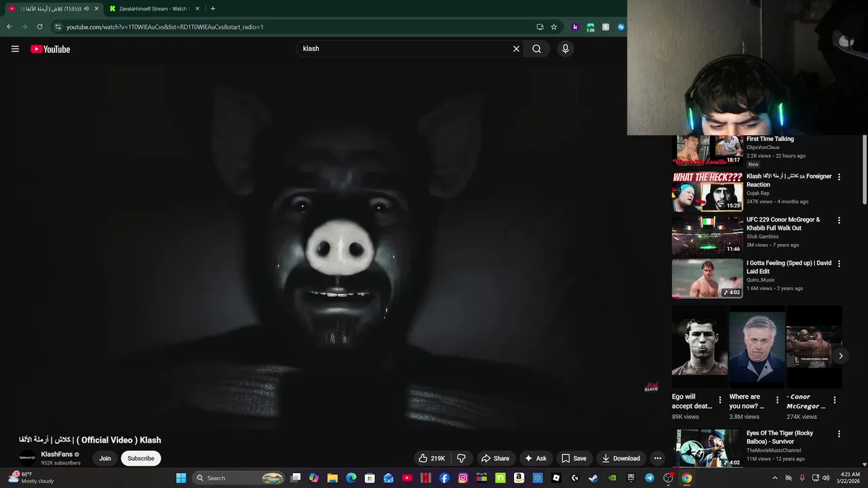This screenshot has width=868, height=488.
Task: Open Windows Start menu
Action: pos(181,478)
